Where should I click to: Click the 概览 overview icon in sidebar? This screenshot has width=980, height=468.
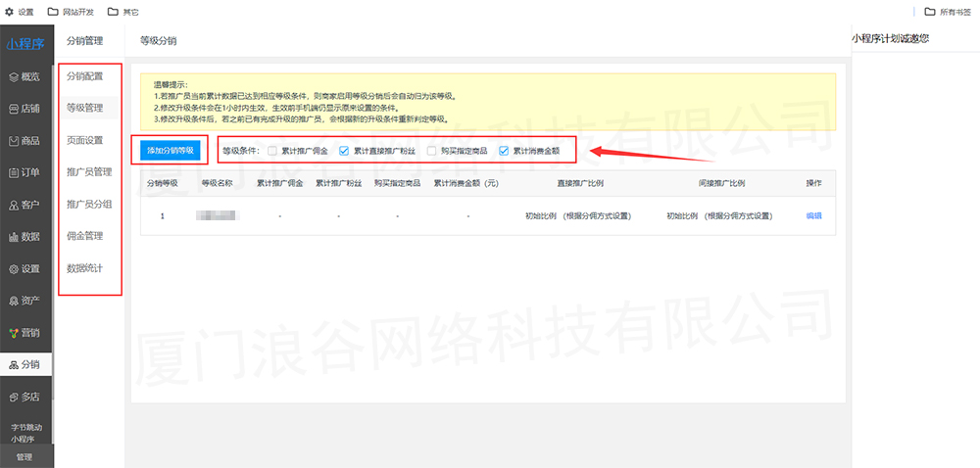click(13, 77)
